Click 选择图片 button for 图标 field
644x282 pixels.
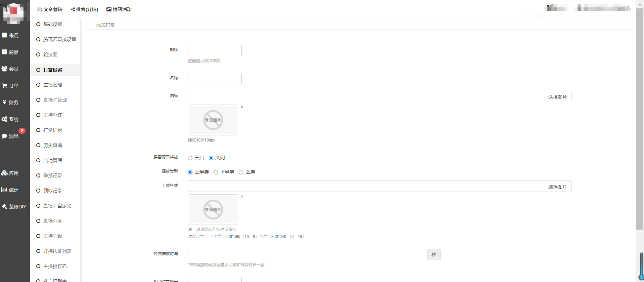pos(557,97)
